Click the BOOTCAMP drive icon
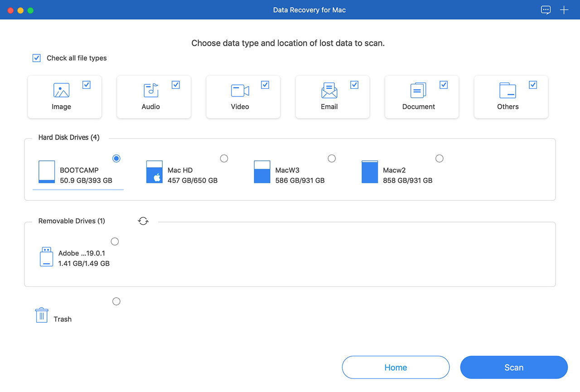Screen dimensions: 580x392 [47, 172]
